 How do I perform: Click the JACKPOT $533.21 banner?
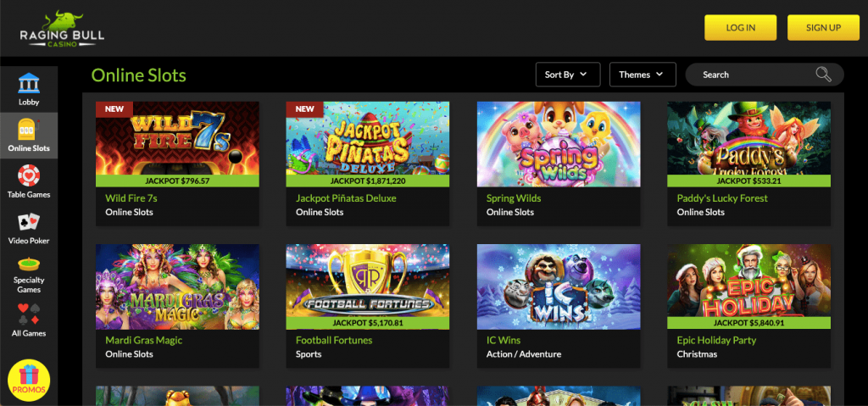point(749,181)
